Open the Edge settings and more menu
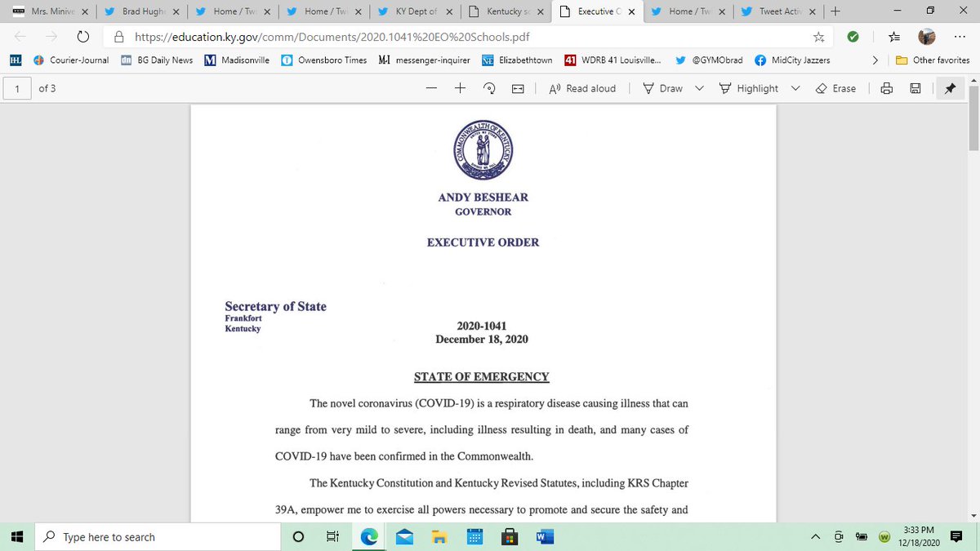Image resolution: width=980 pixels, height=551 pixels. coord(960,37)
